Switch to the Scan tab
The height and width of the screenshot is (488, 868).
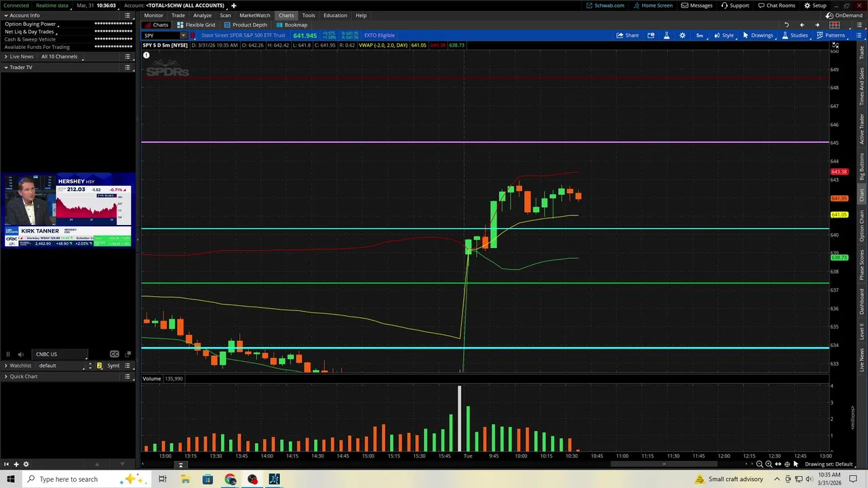click(x=225, y=15)
